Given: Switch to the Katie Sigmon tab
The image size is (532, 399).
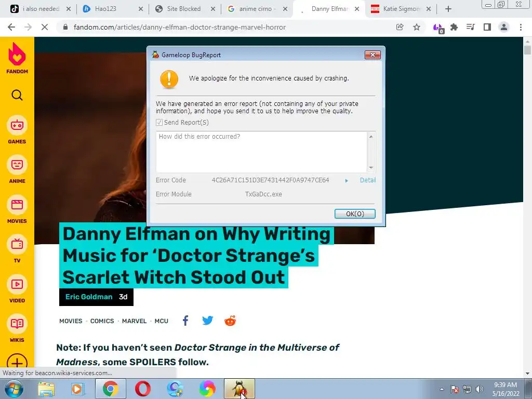Looking at the screenshot, I should tap(401, 9).
